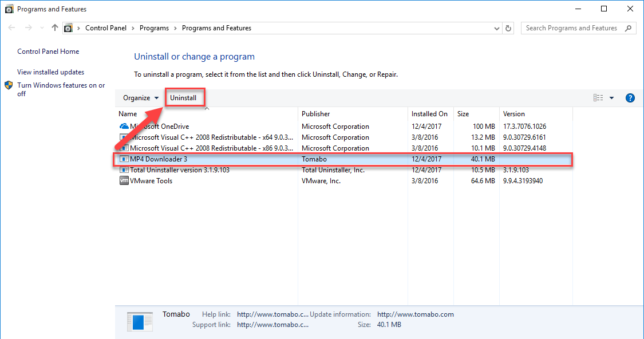Open the address bar dropdown arrow
This screenshot has width=644, height=339.
point(496,27)
